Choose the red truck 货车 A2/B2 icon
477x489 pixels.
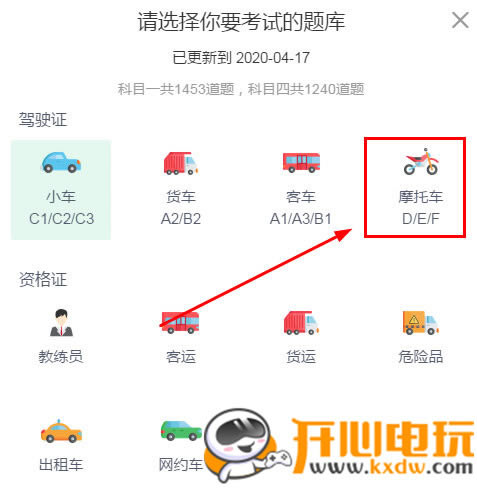click(x=181, y=163)
